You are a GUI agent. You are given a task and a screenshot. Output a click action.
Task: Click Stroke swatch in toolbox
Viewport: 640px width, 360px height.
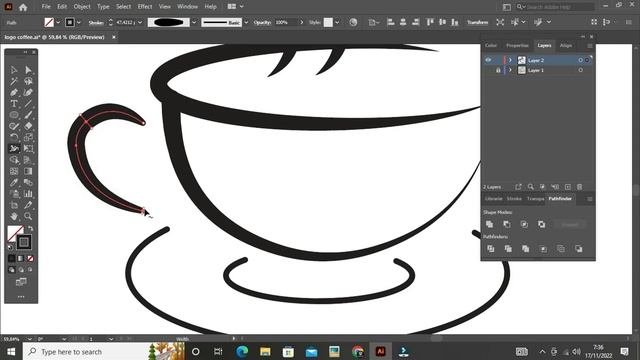click(24, 242)
